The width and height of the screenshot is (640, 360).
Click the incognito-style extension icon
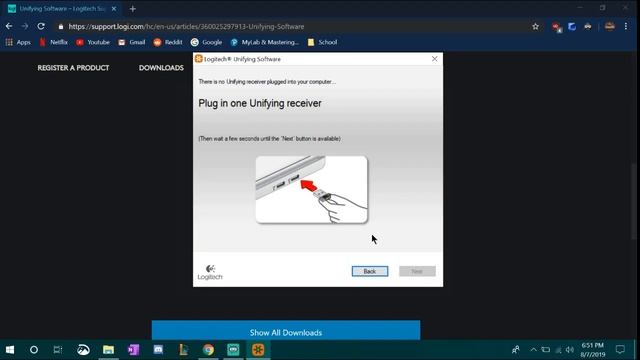[x=588, y=27]
